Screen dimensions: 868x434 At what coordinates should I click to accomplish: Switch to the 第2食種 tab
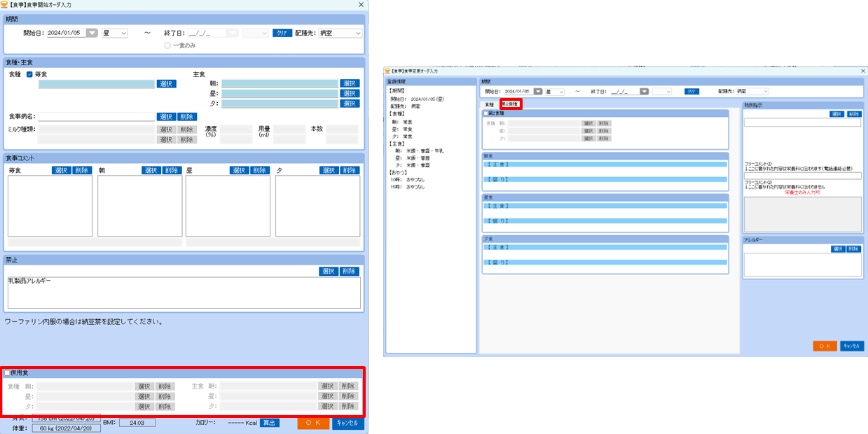510,104
